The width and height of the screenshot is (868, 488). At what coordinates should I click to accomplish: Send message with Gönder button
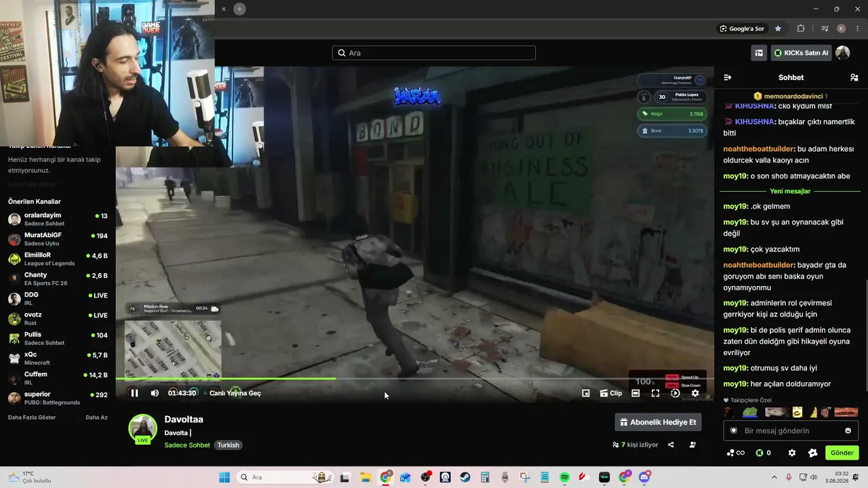tap(842, 453)
